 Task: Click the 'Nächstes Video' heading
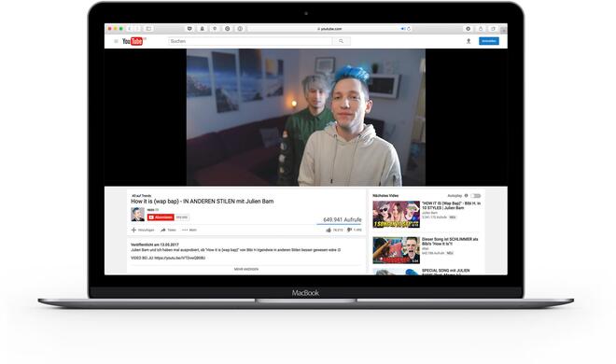point(385,196)
